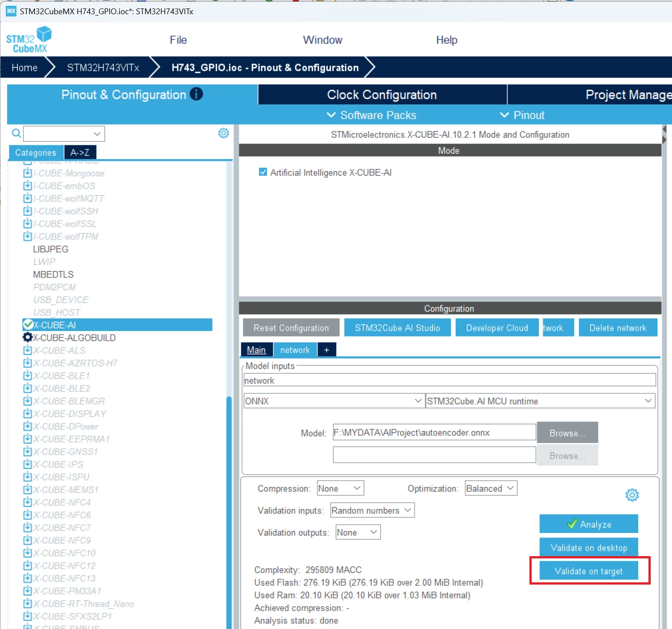This screenshot has width=672, height=629.
Task: Click the STM32CubeMX title bar app icon
Action: [11, 11]
